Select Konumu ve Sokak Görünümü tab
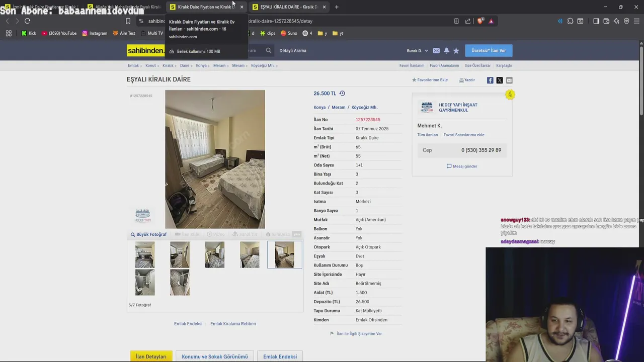Viewport: 644px width, 362px height. 215,356
